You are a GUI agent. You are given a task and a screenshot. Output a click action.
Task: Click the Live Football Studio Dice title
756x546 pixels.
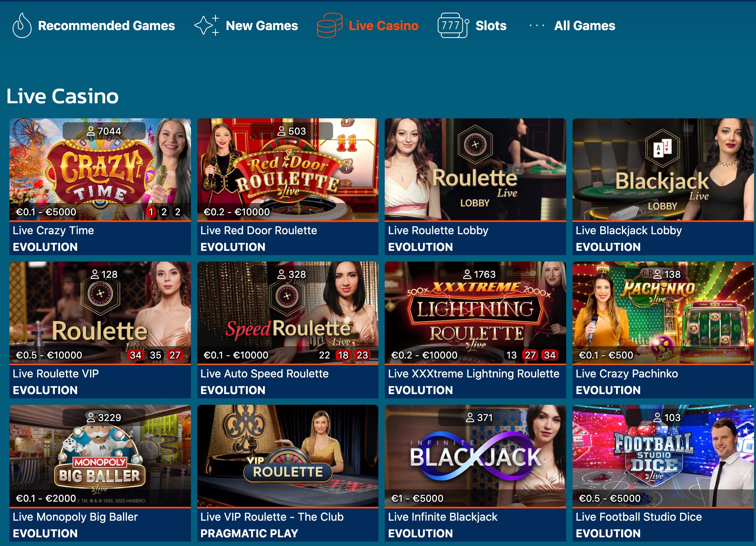(639, 517)
